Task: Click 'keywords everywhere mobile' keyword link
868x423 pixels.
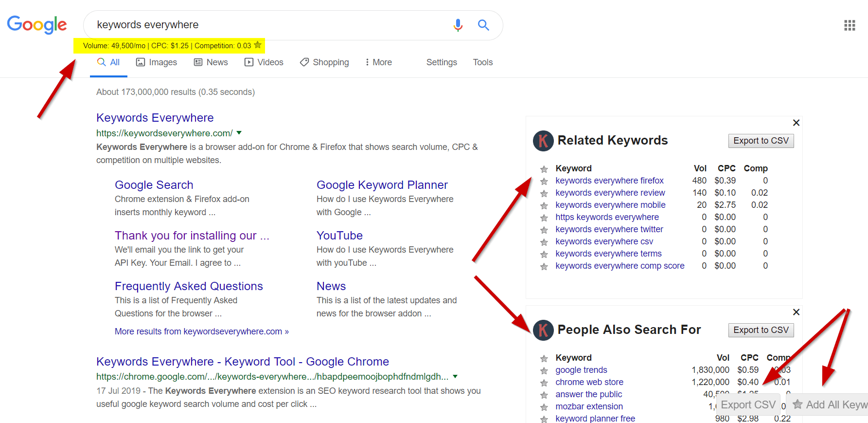Action: 610,205
